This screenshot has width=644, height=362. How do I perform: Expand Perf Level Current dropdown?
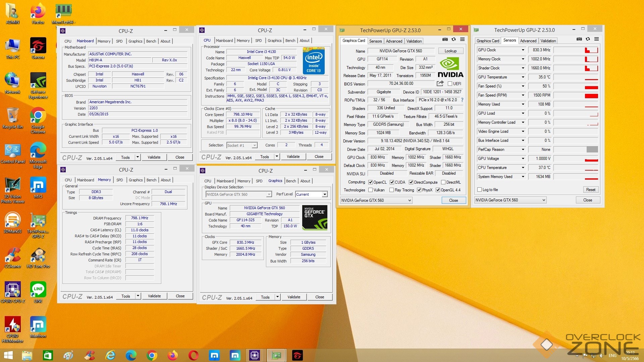point(324,194)
